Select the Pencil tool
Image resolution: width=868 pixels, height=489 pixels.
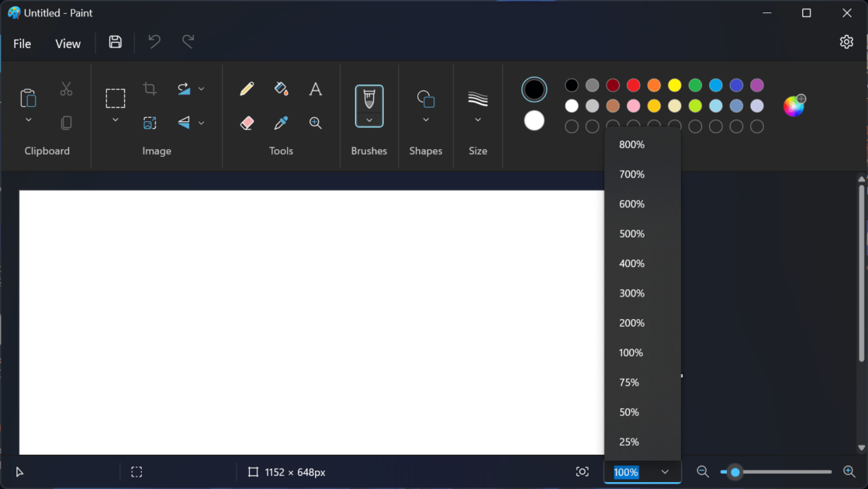(x=246, y=88)
